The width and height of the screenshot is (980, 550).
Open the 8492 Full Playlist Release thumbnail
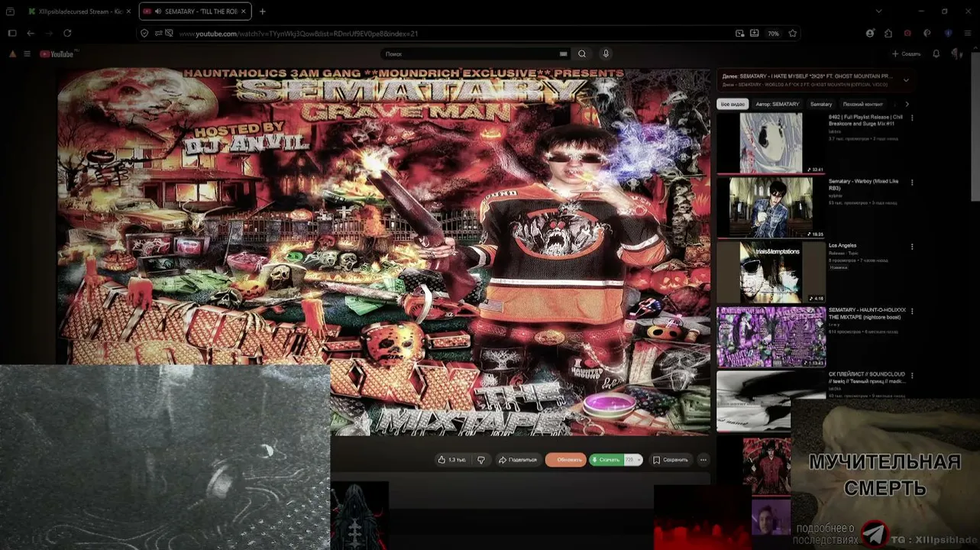tap(771, 144)
